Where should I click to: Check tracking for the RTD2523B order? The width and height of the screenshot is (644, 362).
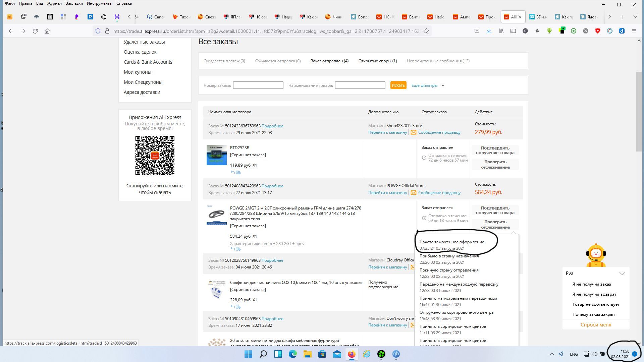tap(495, 165)
